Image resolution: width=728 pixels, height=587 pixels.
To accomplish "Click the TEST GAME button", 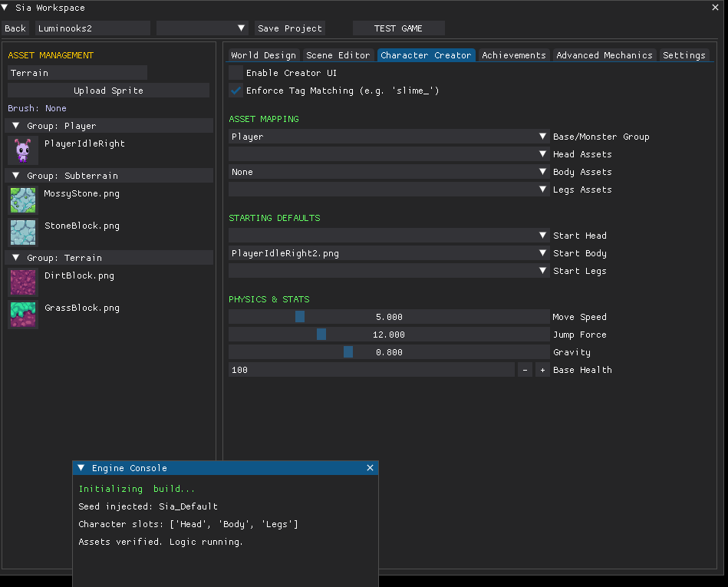I will (398, 28).
